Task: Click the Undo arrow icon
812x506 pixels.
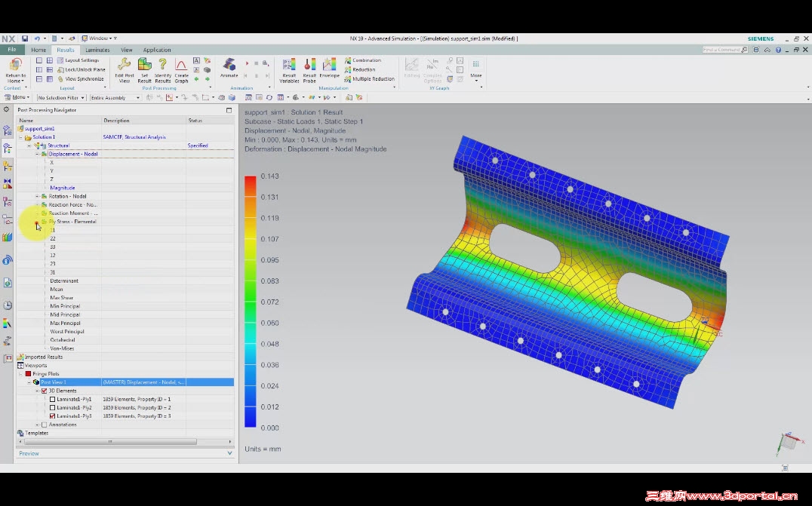Action: point(37,38)
